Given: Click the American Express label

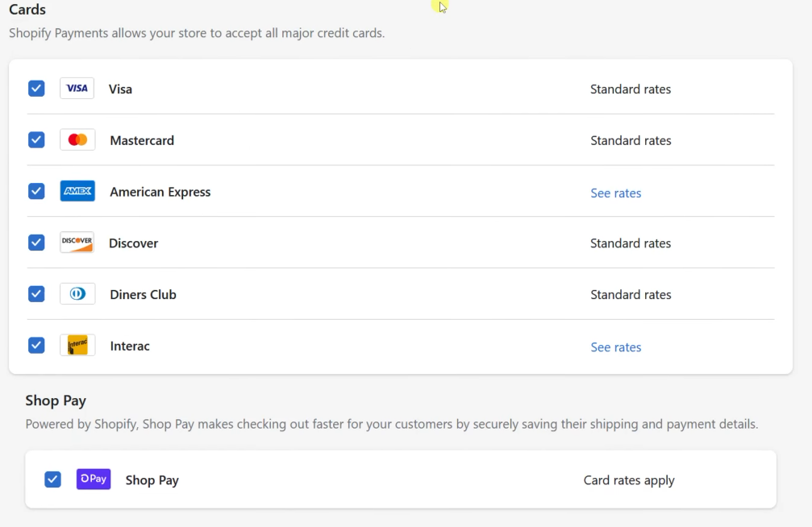Looking at the screenshot, I should click(x=160, y=192).
